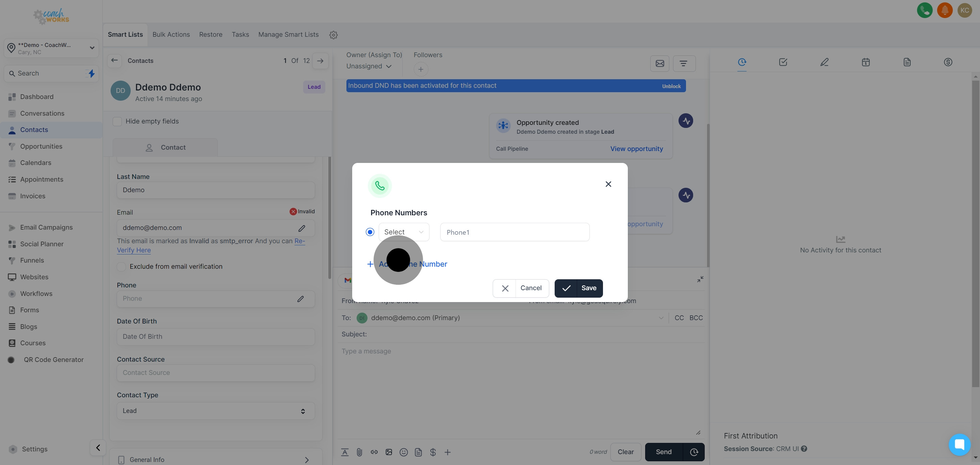
Task: Click the green phone dialer icon
Action: (925, 10)
